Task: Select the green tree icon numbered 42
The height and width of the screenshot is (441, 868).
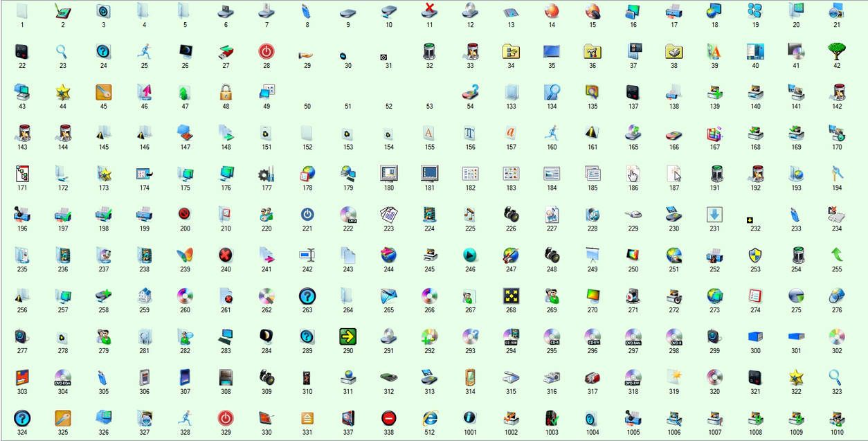Action: (837, 51)
